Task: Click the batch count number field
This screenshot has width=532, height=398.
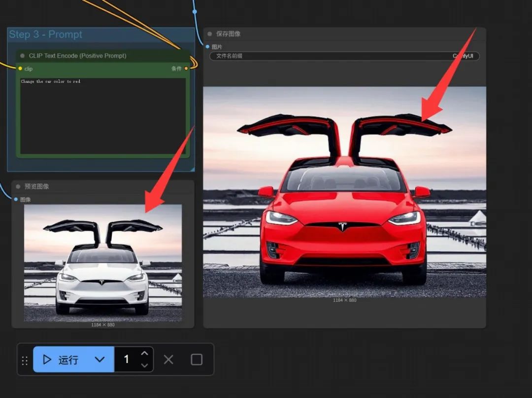Action: click(x=127, y=360)
